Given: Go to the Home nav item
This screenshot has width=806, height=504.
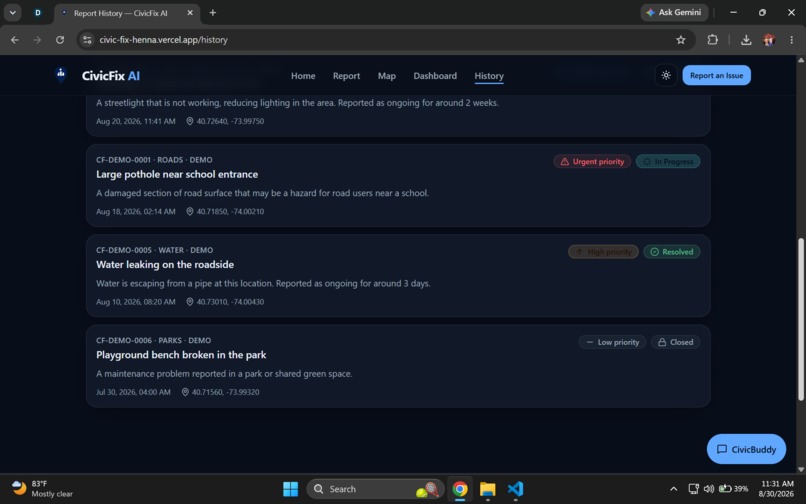Looking at the screenshot, I should click(303, 76).
